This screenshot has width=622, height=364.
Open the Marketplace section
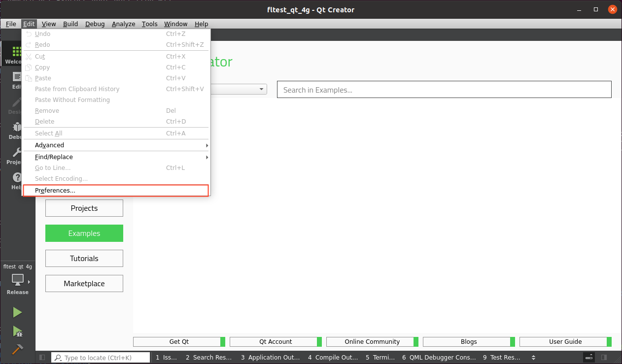tap(84, 283)
